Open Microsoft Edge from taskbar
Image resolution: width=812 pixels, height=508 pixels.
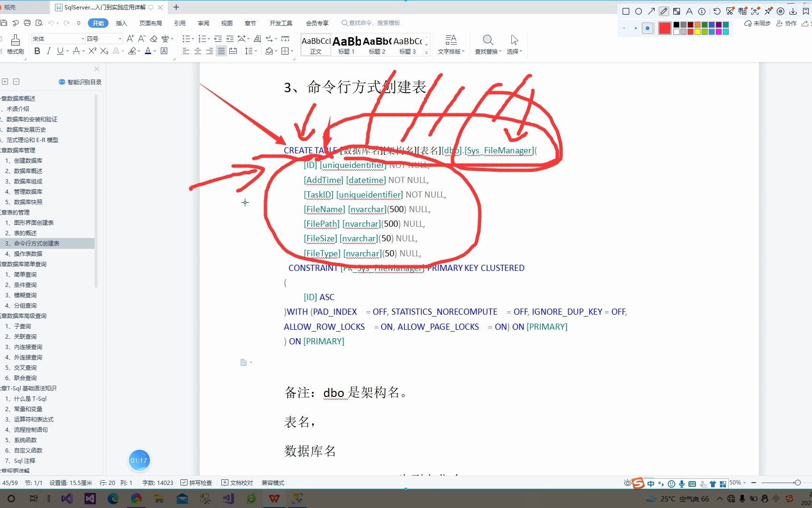pyautogui.click(x=113, y=499)
